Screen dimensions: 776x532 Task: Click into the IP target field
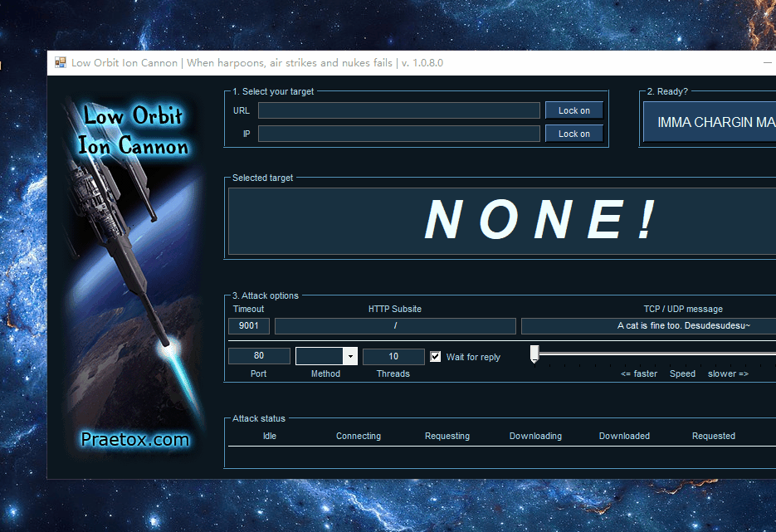pyautogui.click(x=399, y=134)
